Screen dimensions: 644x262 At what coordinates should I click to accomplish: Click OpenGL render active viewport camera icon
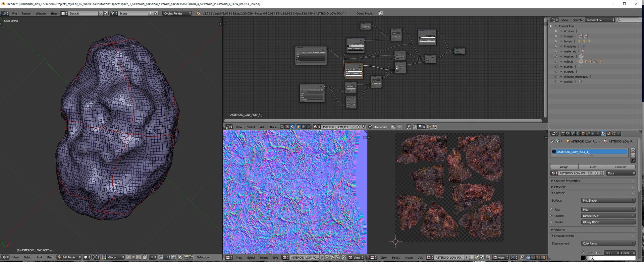(x=186, y=257)
